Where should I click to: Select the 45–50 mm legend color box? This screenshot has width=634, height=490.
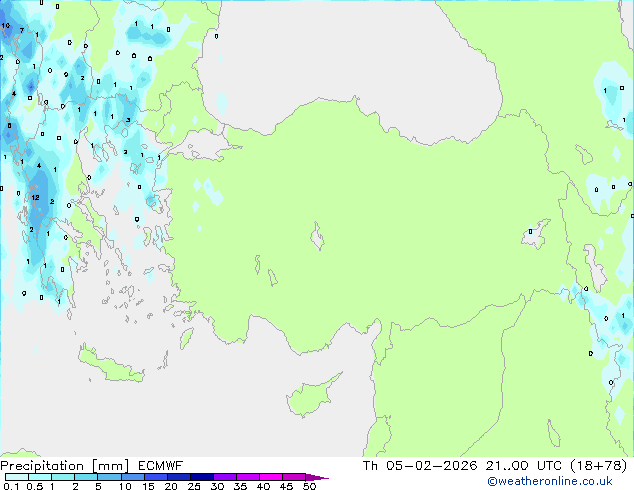(294, 477)
